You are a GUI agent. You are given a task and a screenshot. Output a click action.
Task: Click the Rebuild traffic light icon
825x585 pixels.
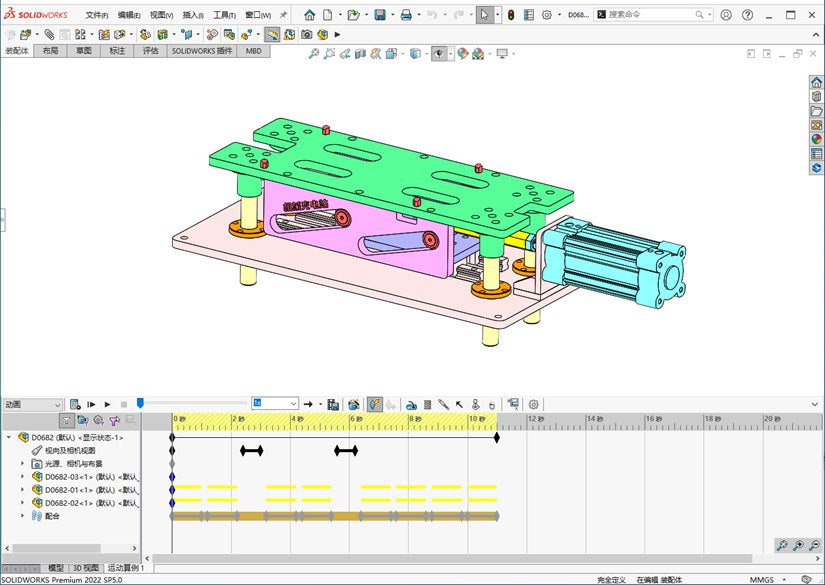511,15
